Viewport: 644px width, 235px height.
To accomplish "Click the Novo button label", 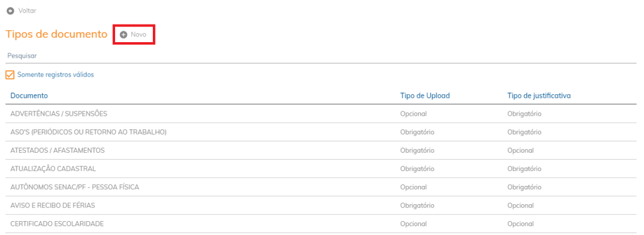I will [x=138, y=35].
